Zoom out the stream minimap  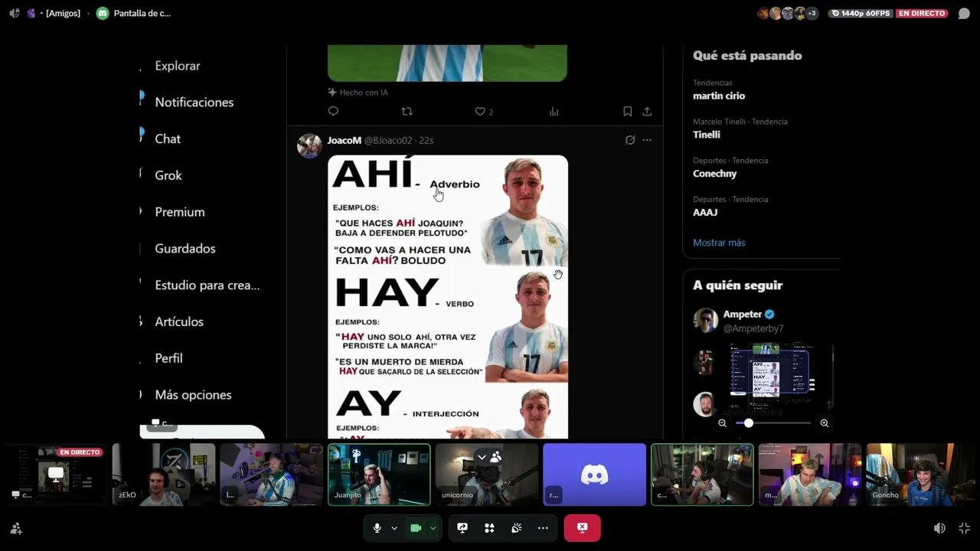722,423
